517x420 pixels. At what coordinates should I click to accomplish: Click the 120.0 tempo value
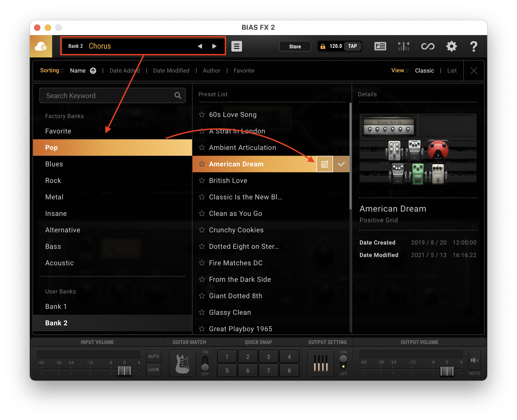point(336,46)
